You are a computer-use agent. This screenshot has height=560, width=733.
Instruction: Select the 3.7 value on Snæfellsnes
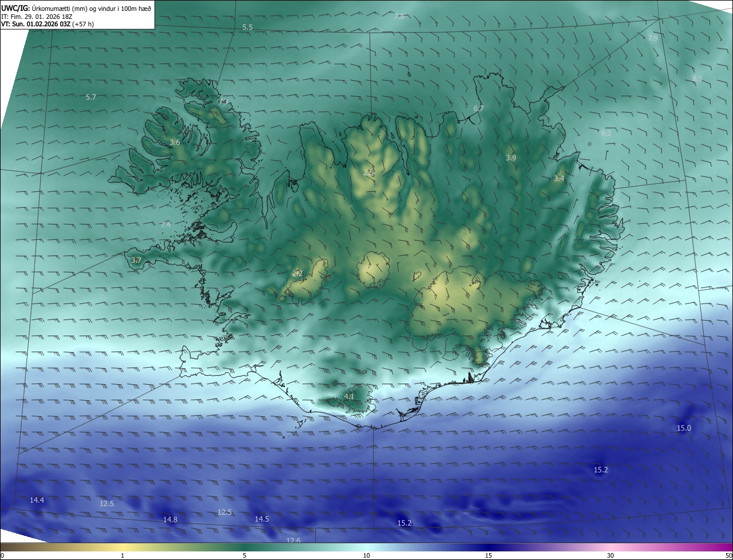[x=136, y=261]
